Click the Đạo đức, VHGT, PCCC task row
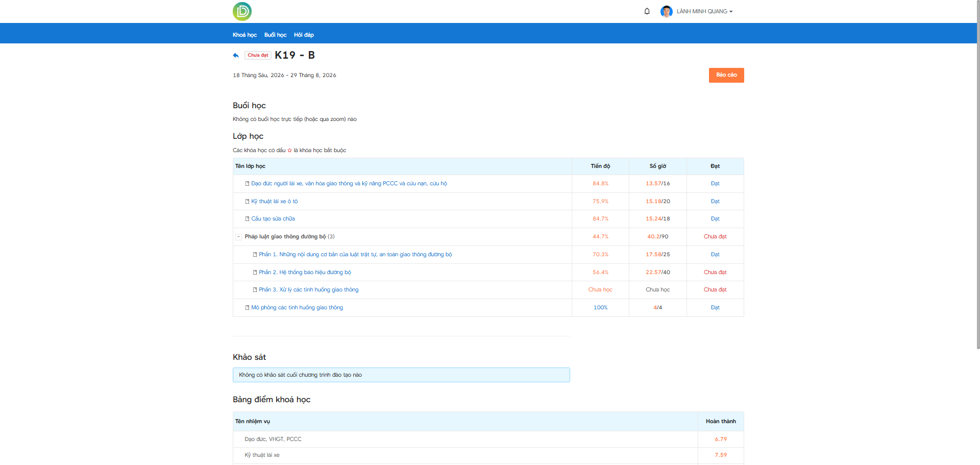The image size is (980, 465). 488,439
